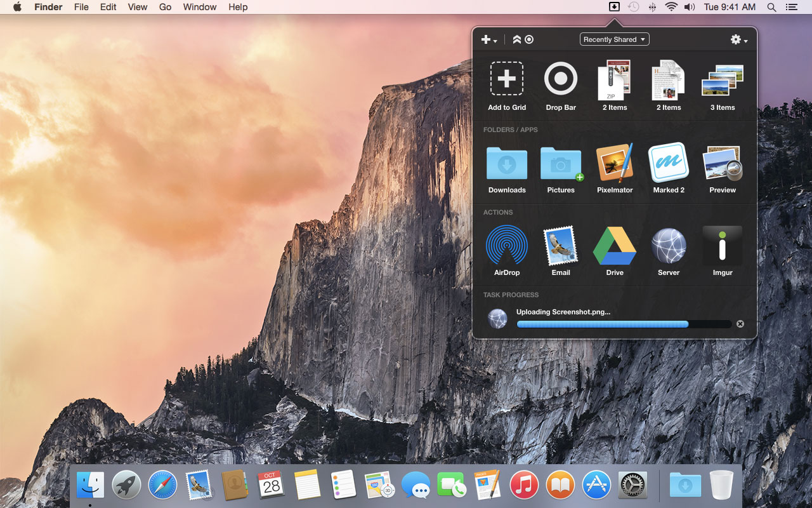Click the "TASK PROGRESS" section heading
This screenshot has width=812, height=508.
(511, 295)
